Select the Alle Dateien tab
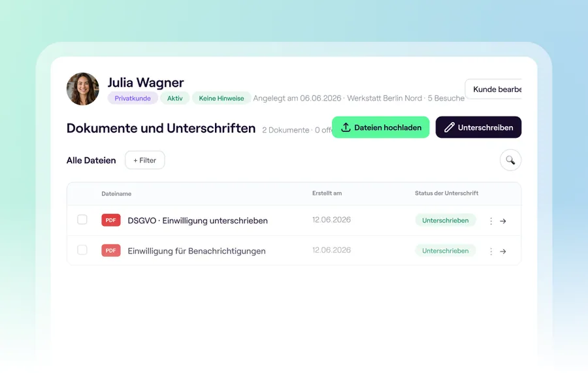 coord(91,161)
